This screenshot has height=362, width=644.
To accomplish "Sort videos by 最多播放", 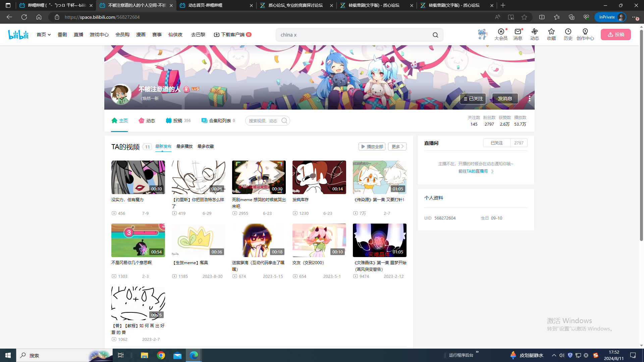I will coord(184,146).
